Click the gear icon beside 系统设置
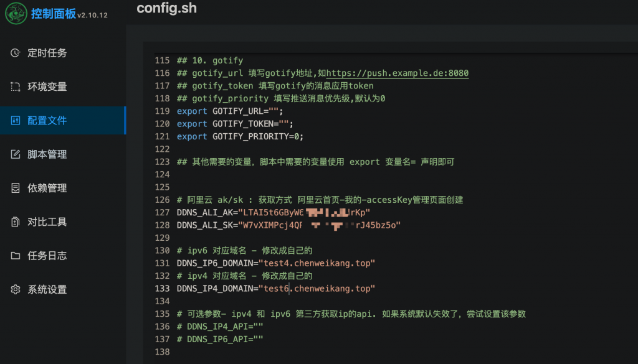Viewport: 638px width, 364px height. pos(16,289)
